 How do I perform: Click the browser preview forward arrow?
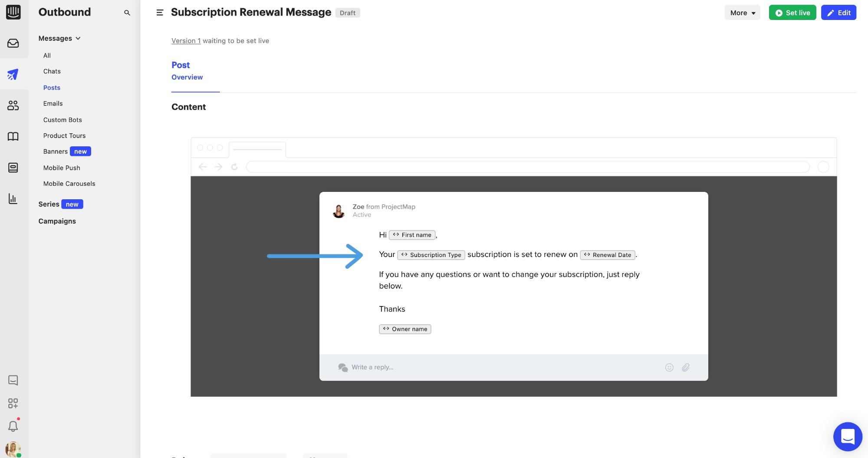click(x=218, y=167)
